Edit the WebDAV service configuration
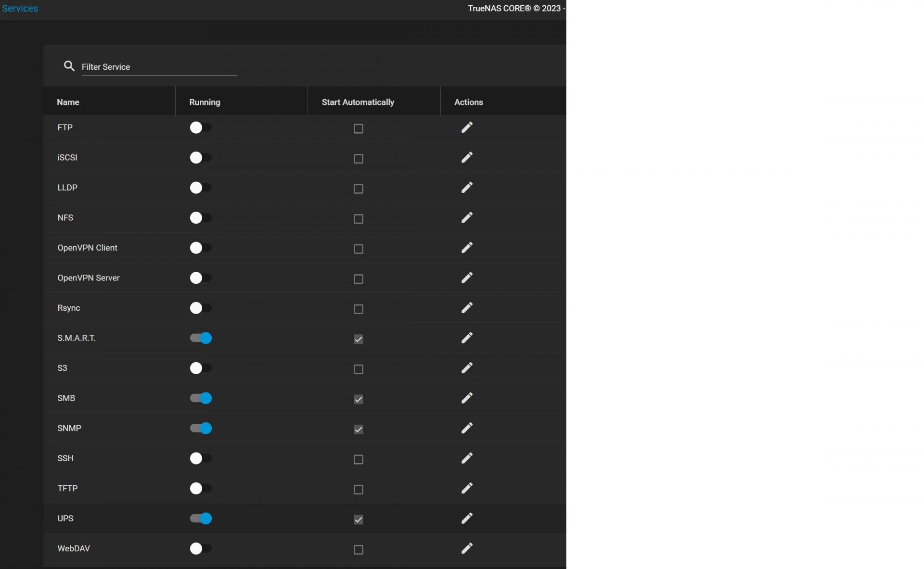 pos(466,548)
